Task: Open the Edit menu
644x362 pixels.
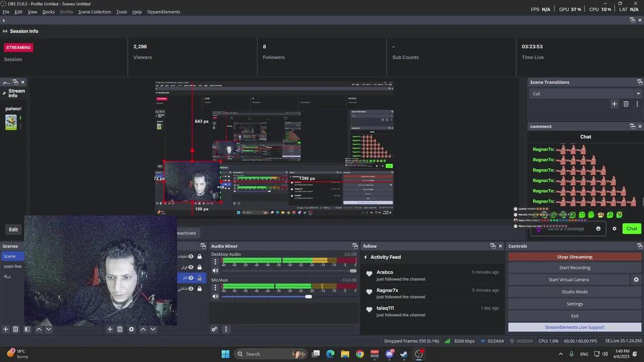Action: [x=19, y=12]
